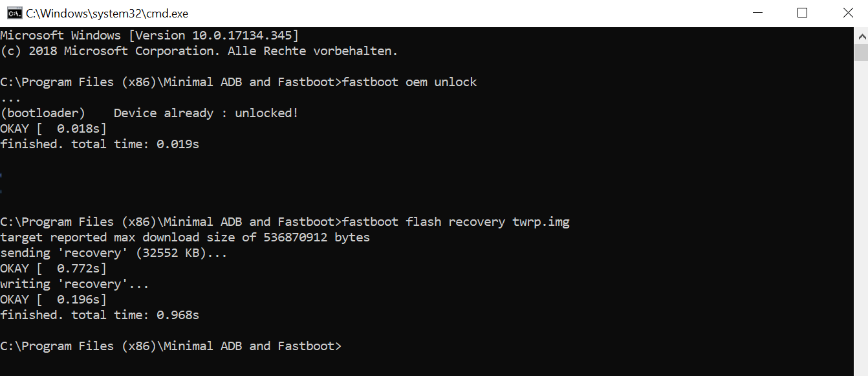
Task: Click the 'Device already : unlocked!' message
Action: tap(206, 113)
